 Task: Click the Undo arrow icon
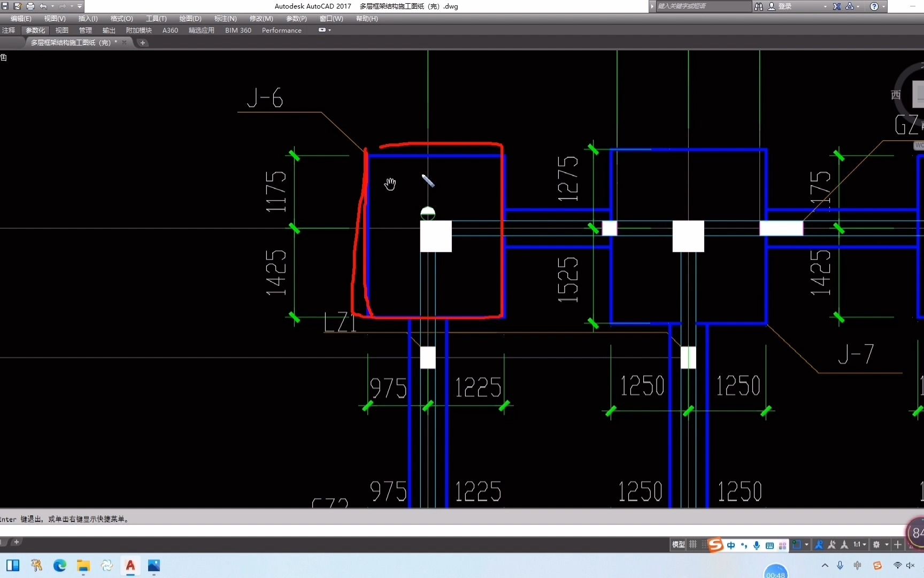(43, 6)
